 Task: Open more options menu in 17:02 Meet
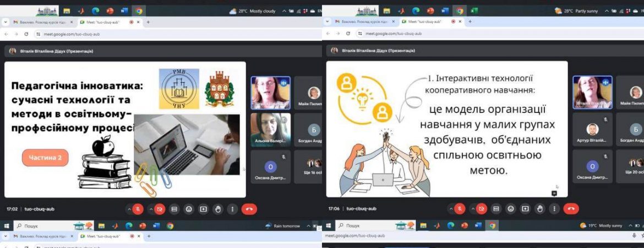(233, 209)
